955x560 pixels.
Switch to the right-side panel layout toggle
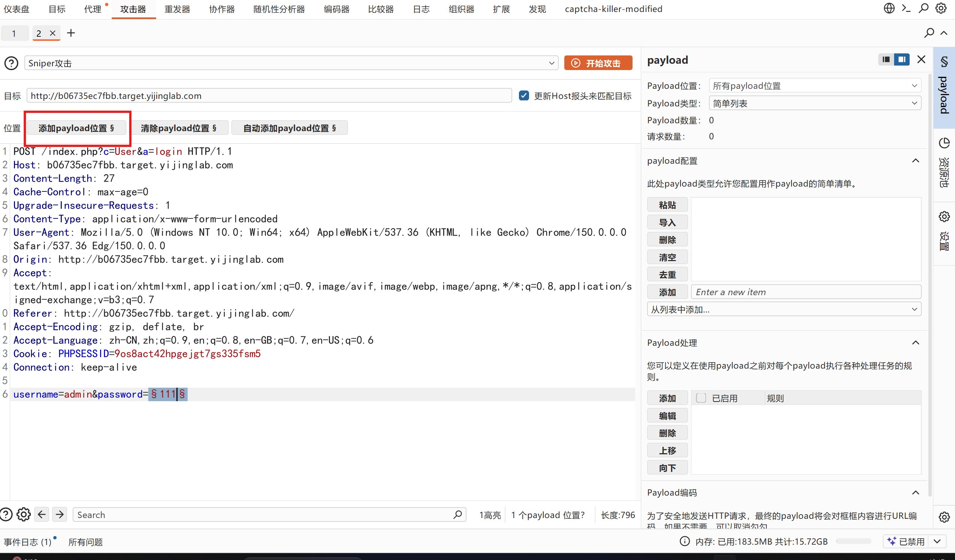coord(902,60)
